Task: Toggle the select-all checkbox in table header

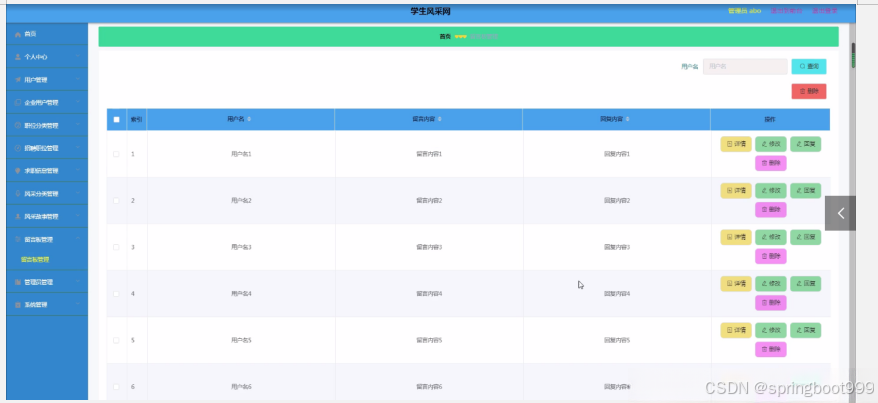Action: (116, 119)
